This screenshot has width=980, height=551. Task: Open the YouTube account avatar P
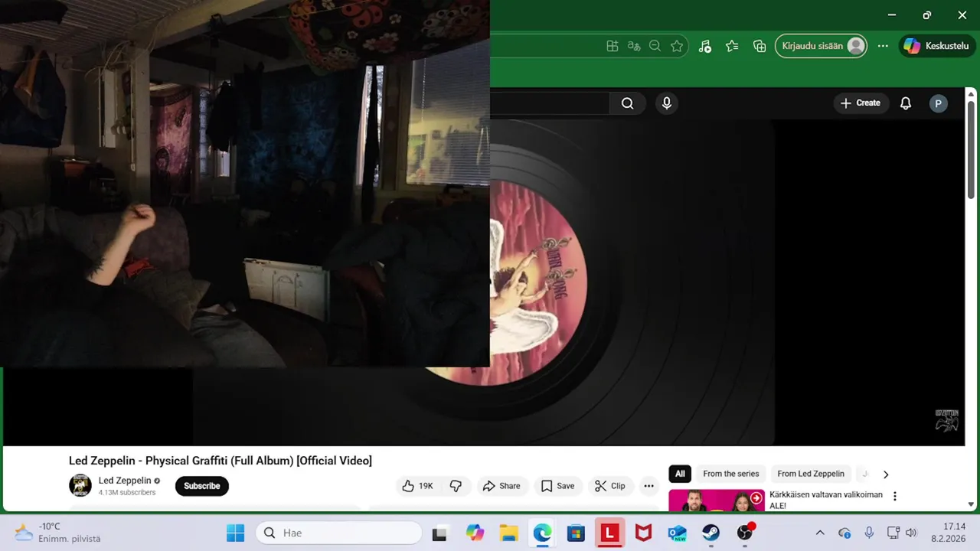tap(939, 103)
